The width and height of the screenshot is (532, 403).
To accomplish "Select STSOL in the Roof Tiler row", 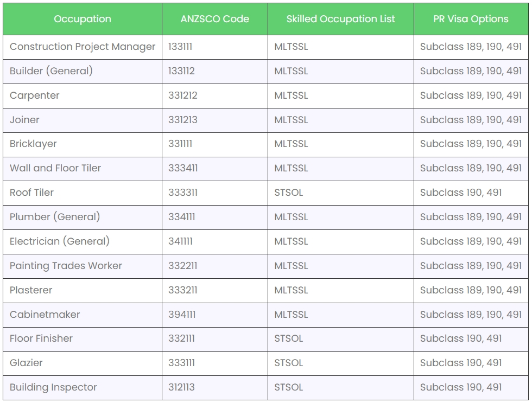I will point(289,193).
